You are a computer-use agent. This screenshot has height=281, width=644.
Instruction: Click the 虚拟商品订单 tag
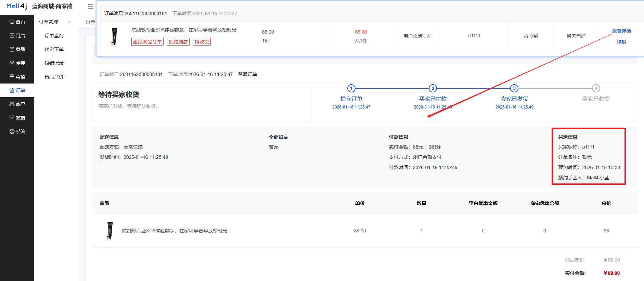(147, 42)
